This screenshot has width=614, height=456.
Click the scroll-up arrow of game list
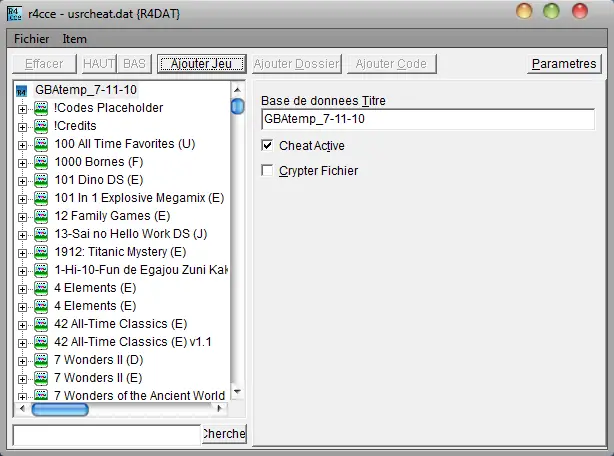tap(237, 90)
